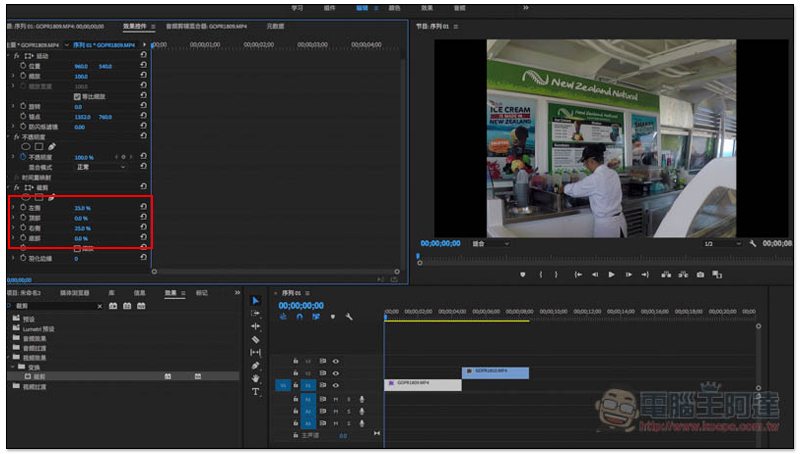Click the Export Frame camera icon
800x454 pixels.
tap(700, 274)
